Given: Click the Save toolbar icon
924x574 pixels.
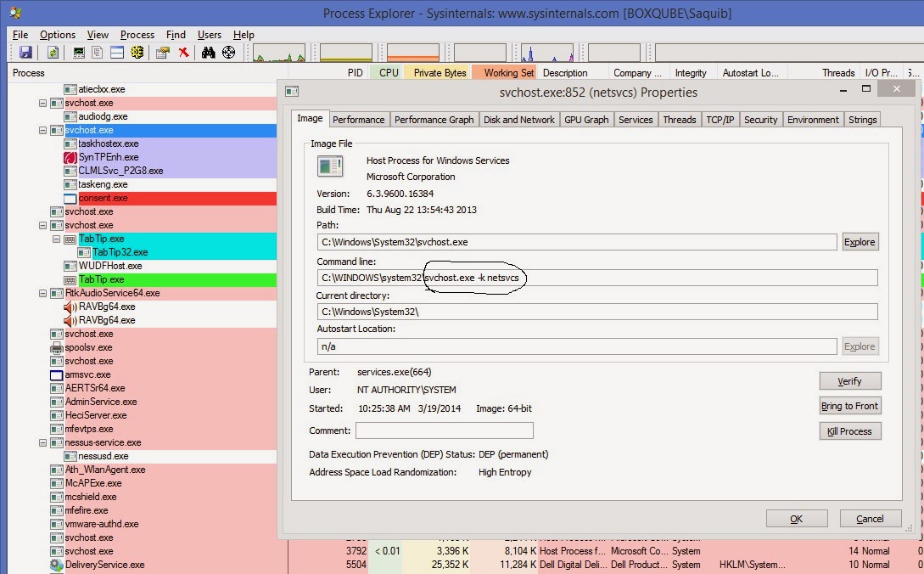Looking at the screenshot, I should (25, 51).
